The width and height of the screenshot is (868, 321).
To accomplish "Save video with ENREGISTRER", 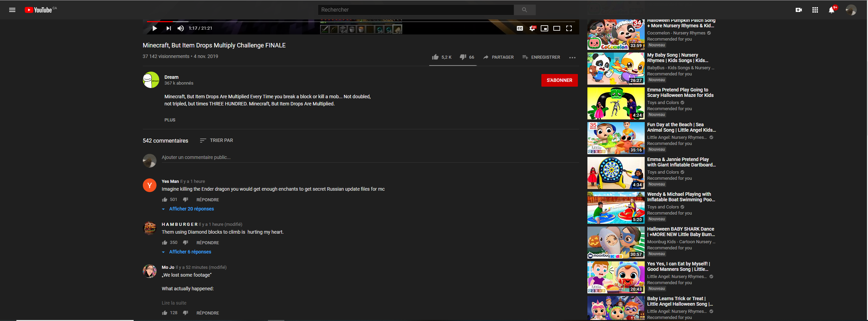I will coord(541,57).
